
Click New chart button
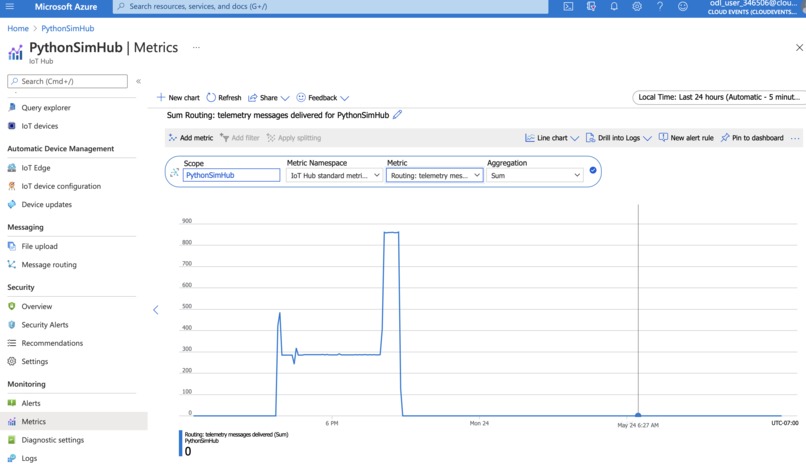coord(178,98)
